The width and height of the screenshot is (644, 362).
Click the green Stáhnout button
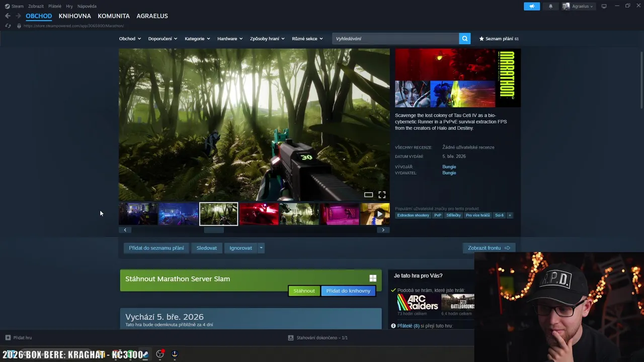coord(304,291)
